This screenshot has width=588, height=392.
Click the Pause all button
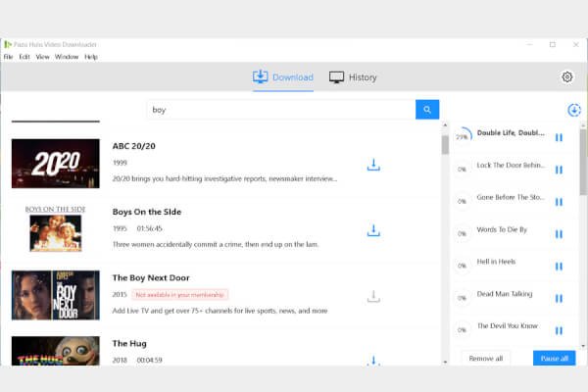[x=555, y=359]
